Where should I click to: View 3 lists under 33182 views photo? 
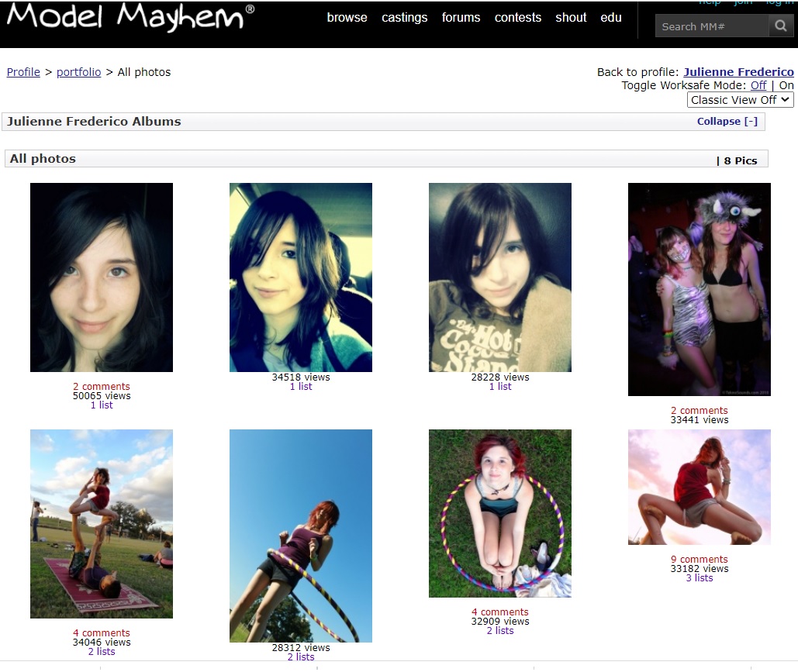(700, 578)
